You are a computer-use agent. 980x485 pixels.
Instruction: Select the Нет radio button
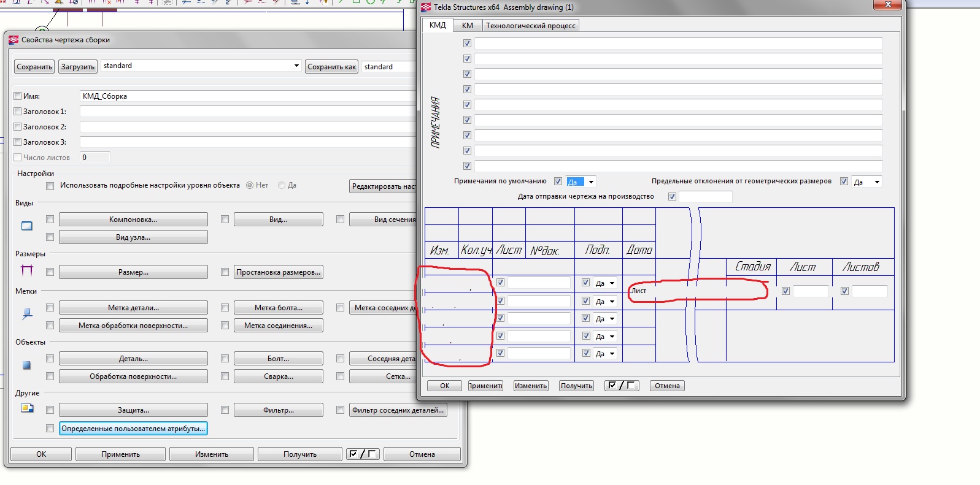point(250,185)
